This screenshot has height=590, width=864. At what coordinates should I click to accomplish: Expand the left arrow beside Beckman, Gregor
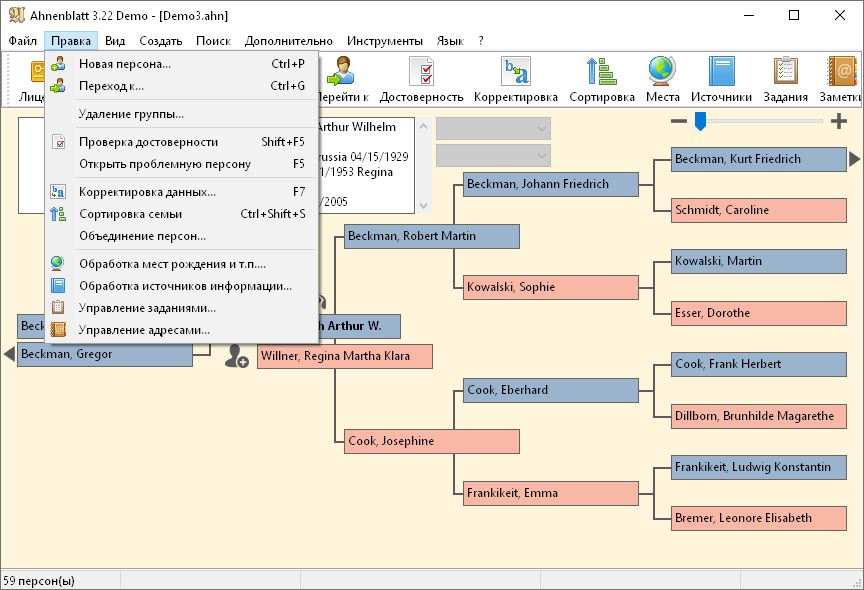[x=9, y=354]
